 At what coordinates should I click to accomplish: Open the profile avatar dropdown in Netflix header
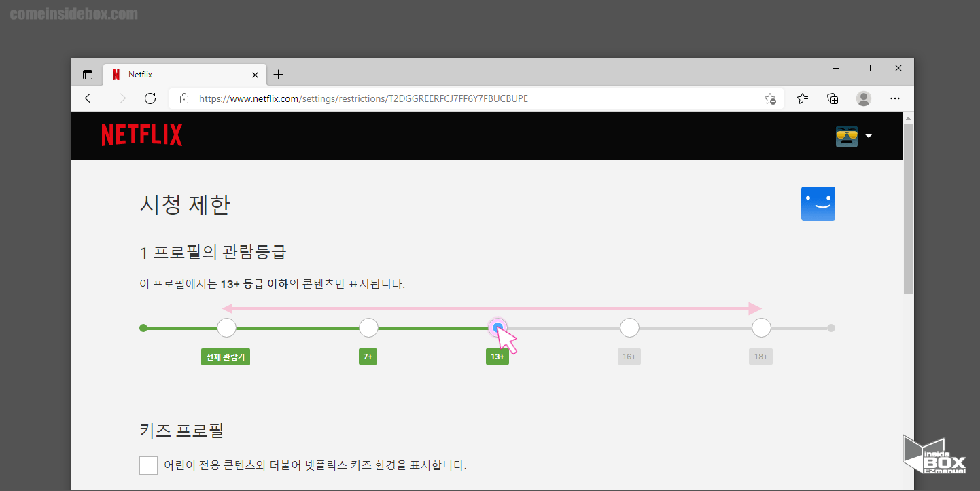854,136
